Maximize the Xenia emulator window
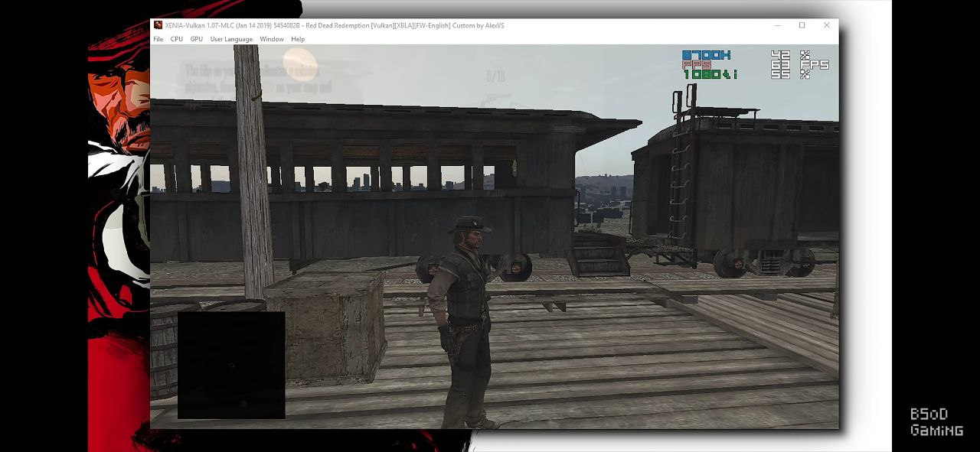The image size is (980, 452). [x=802, y=25]
